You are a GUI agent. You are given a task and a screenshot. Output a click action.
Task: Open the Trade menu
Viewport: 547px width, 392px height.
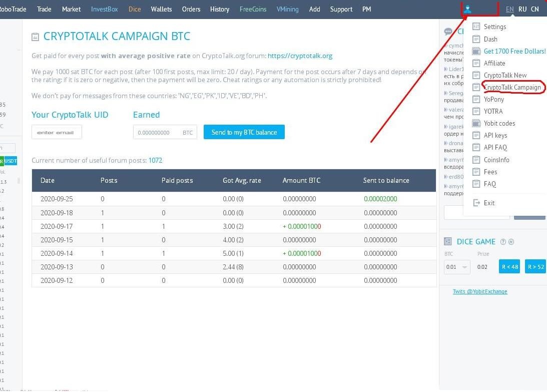pyautogui.click(x=44, y=9)
